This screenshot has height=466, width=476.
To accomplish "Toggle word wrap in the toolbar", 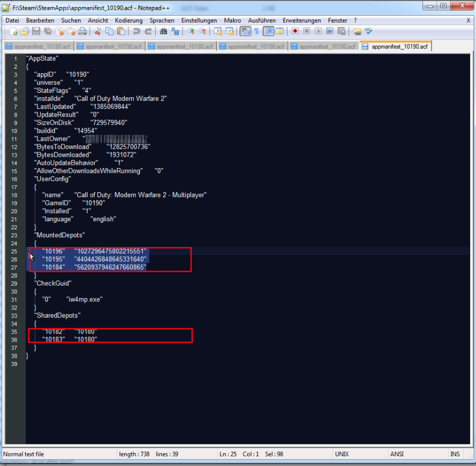I will [x=245, y=31].
